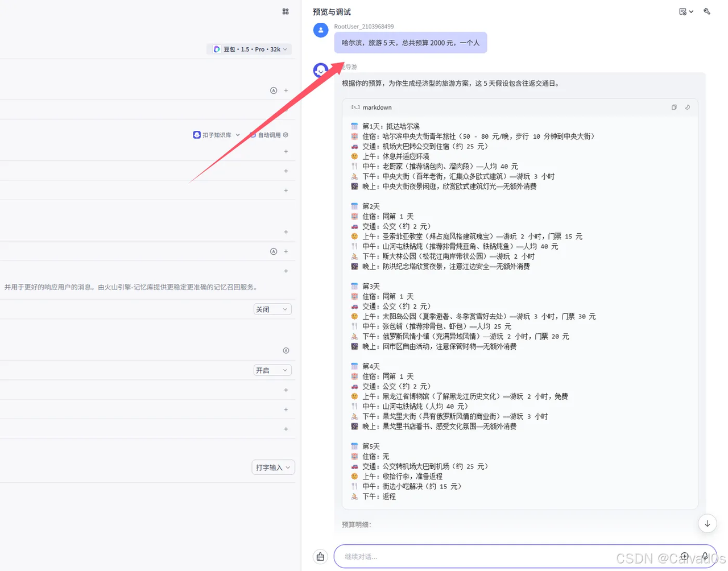
Task: Click the scroll-to-bottom arrow button
Action: (708, 524)
